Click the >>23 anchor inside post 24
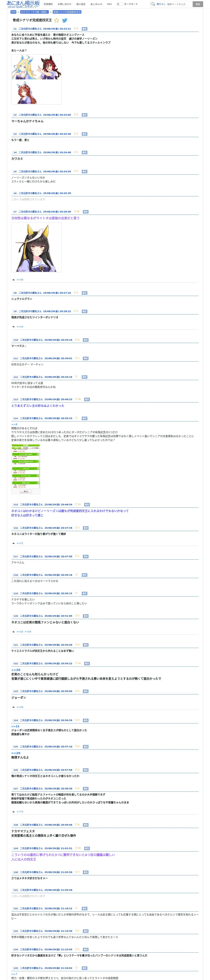Screen dimensions: 210x980 point(15,726)
